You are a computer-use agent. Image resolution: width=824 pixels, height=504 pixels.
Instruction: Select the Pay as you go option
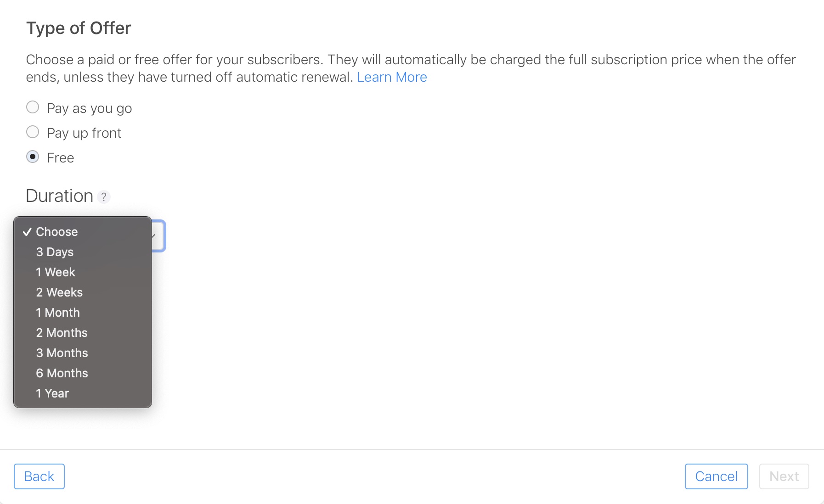click(x=33, y=107)
